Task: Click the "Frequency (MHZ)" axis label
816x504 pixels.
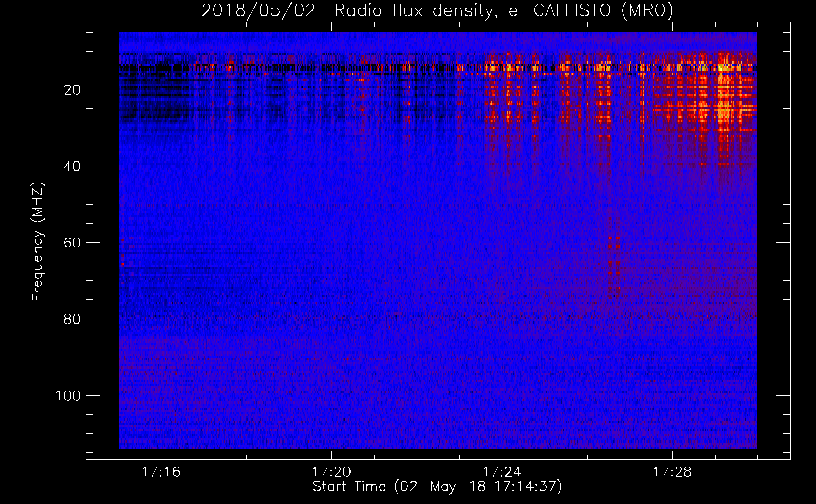Action: [38, 242]
